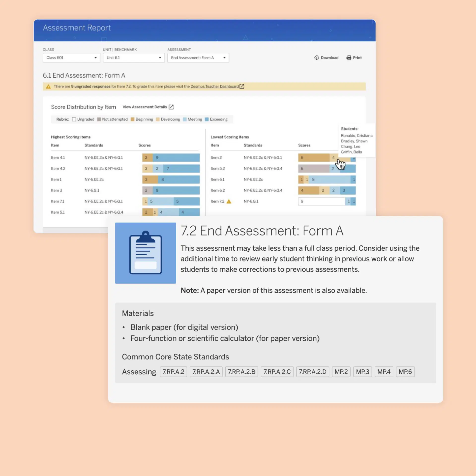This screenshot has height=476, width=476.
Task: Click the warning icon in the ungraded responses banner
Action: point(49,87)
